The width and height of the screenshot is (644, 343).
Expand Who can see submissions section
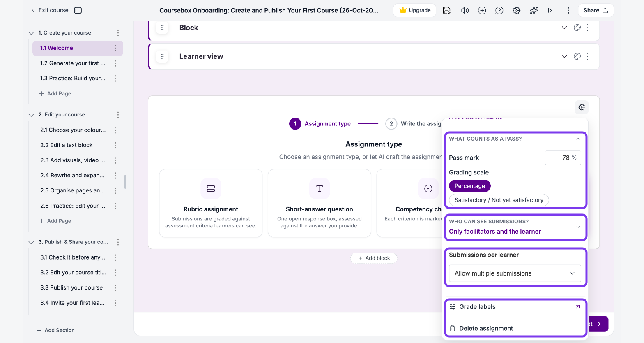578,227
